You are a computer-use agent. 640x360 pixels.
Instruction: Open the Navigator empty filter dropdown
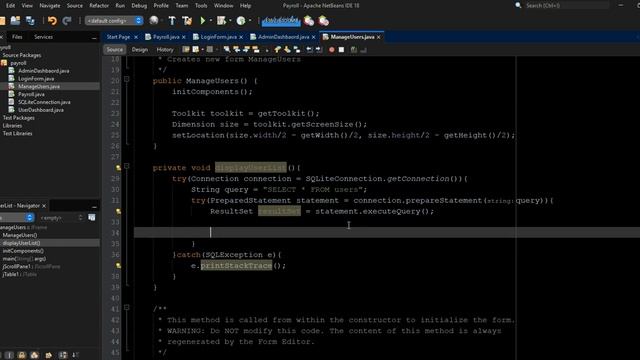[61, 218]
